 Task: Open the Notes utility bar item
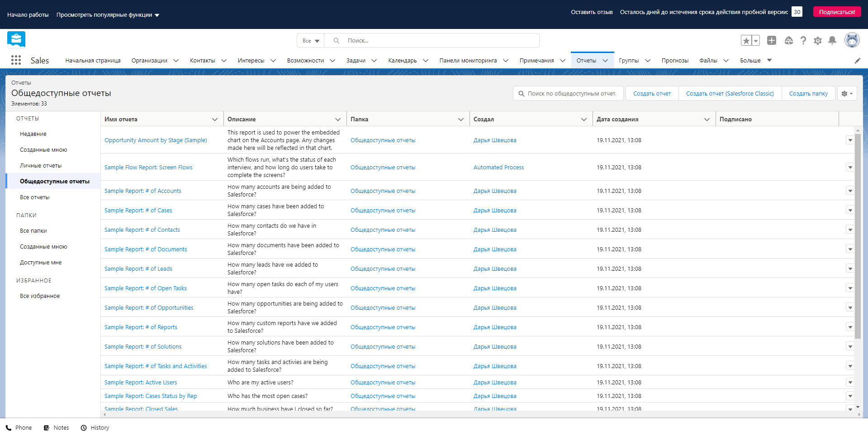tap(56, 428)
